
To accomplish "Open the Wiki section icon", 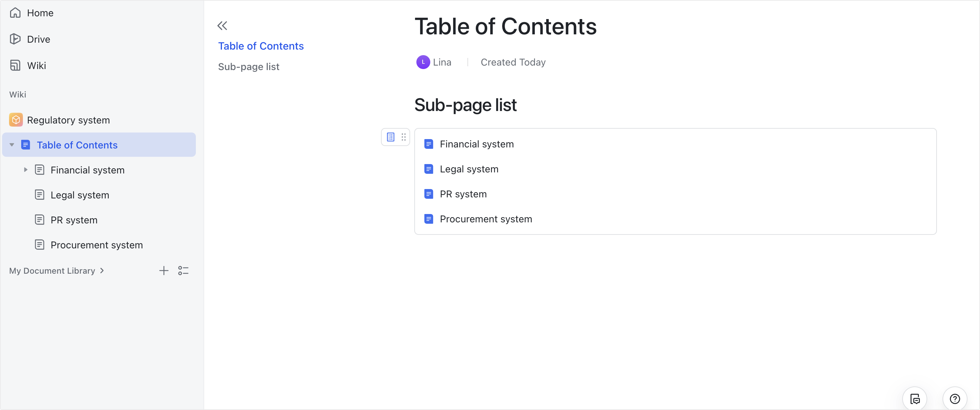I will click(x=15, y=65).
